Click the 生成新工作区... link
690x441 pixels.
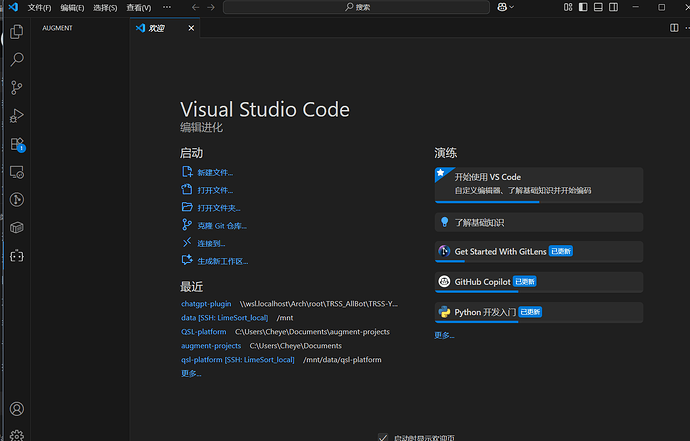click(223, 261)
